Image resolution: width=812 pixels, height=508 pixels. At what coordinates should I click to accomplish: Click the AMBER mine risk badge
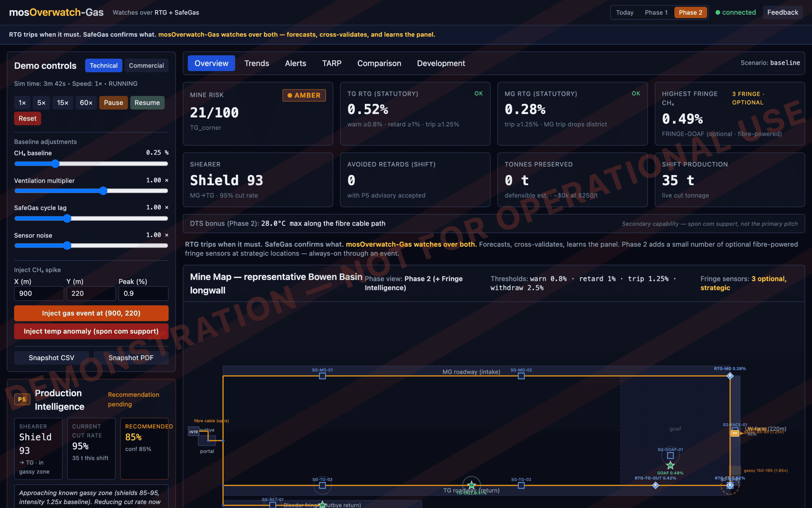[304, 96]
